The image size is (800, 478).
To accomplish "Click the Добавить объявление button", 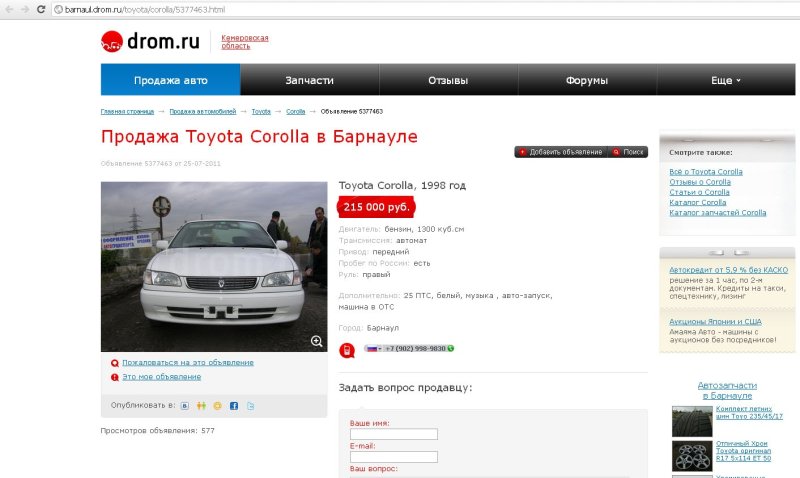I will (x=561, y=152).
